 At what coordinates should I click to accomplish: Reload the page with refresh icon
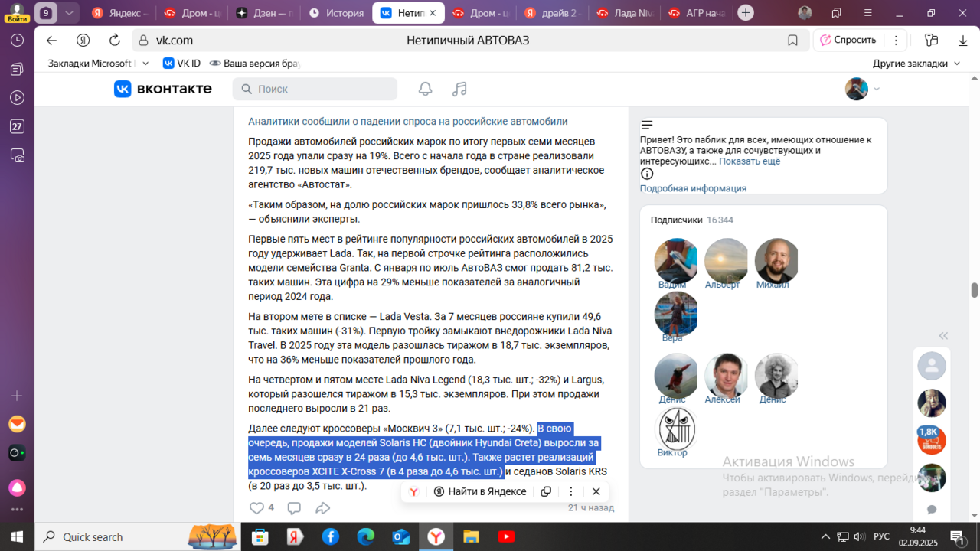[x=115, y=41]
